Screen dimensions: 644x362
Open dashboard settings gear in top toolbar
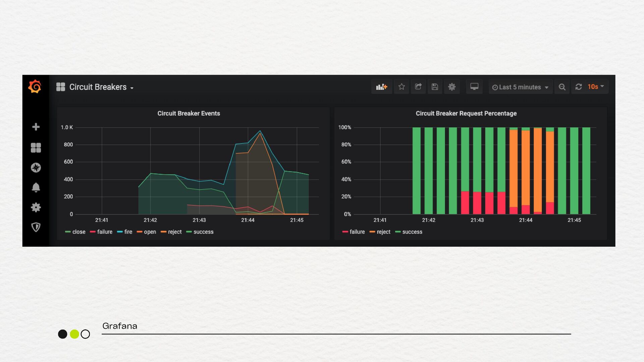pyautogui.click(x=452, y=87)
